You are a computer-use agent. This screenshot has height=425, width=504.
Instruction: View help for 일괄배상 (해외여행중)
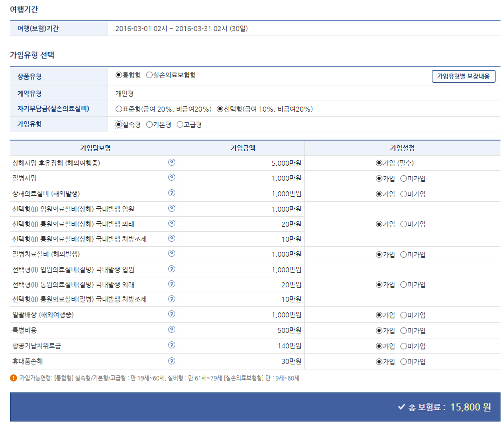point(172,315)
